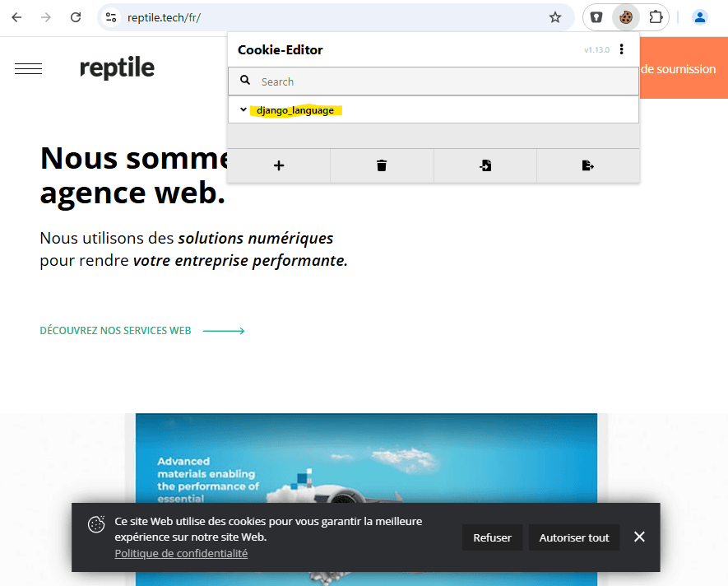Open the browser profile avatar

point(699,16)
